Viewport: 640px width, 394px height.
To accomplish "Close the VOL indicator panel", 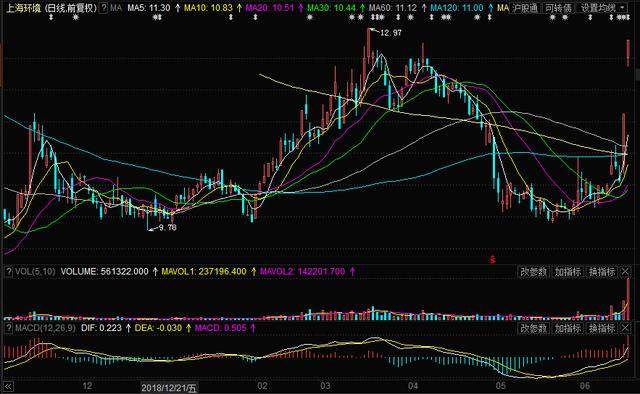I will click(625, 272).
